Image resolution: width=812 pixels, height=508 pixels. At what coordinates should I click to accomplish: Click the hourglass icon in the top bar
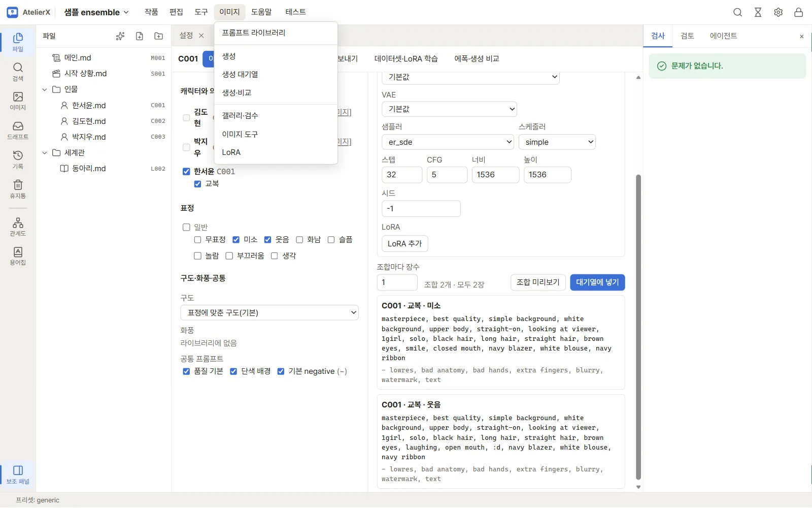click(758, 12)
